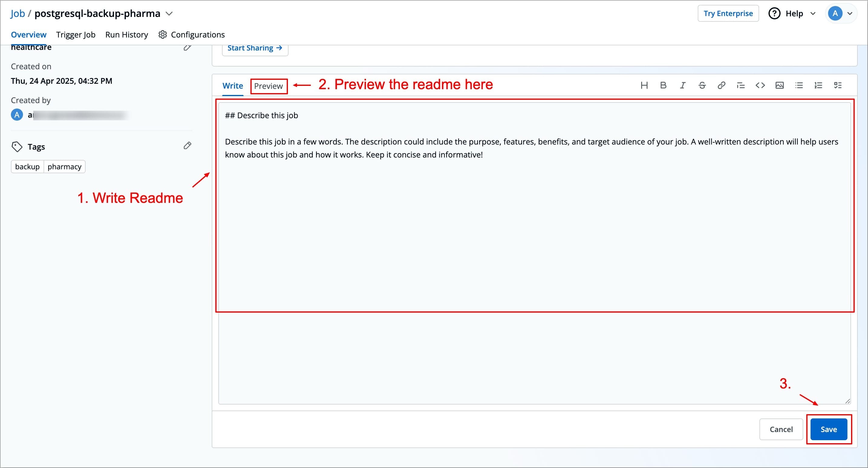Insert a numbered list
Image resolution: width=868 pixels, height=468 pixels.
point(818,85)
